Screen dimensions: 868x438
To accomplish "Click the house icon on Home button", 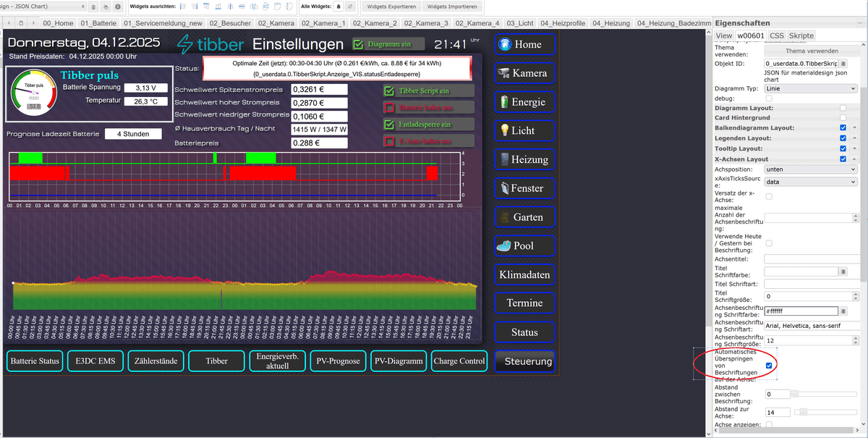I will tap(505, 44).
